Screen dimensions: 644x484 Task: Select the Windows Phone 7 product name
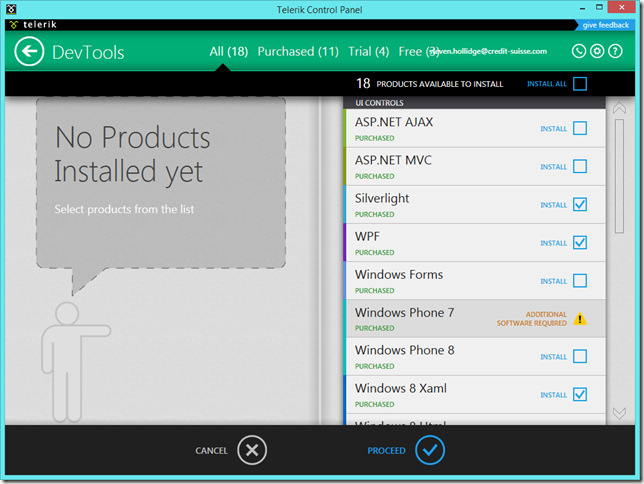point(405,313)
